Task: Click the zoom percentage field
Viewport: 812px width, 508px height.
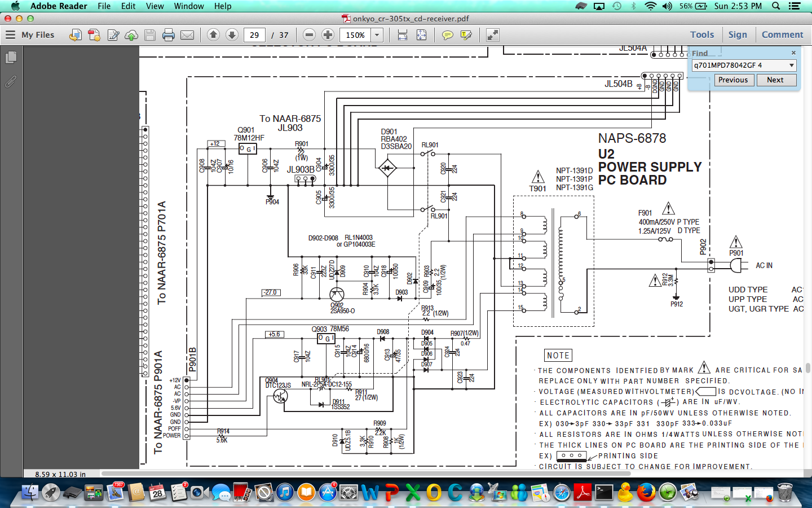Action: [x=355, y=35]
